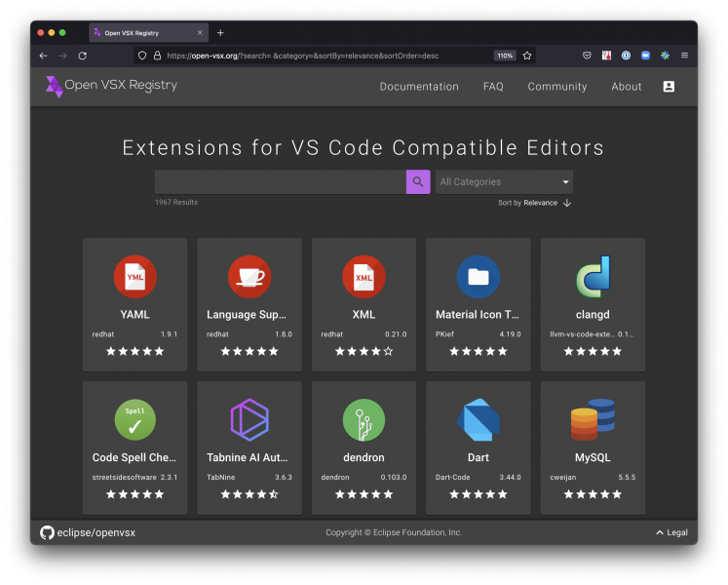The width and height of the screenshot is (728, 585).
Task: Click version 3.44.0 on Dart card
Action: (511, 477)
